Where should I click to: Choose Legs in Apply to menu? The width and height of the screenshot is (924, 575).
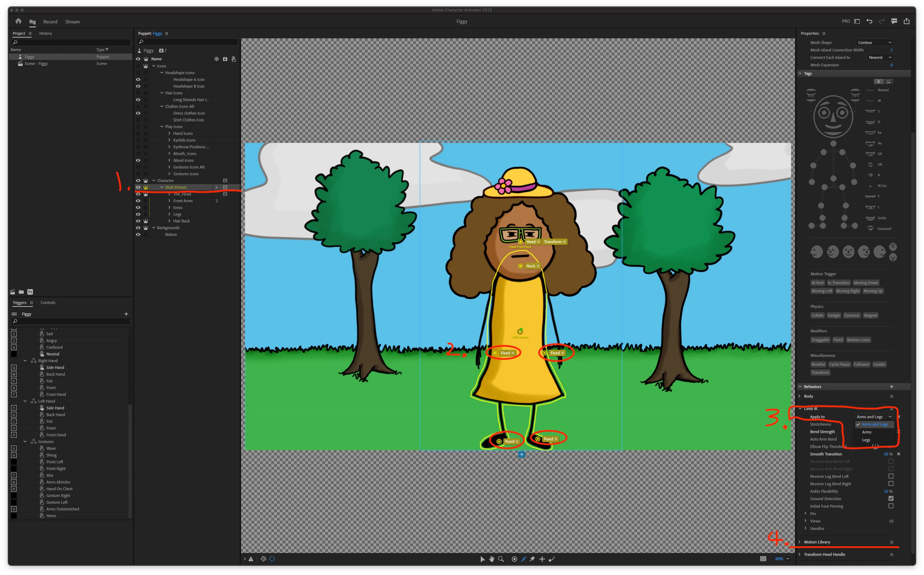coord(866,440)
